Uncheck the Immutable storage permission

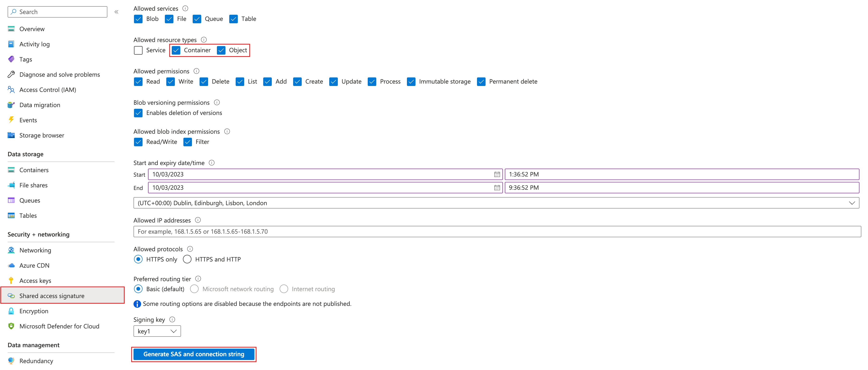click(411, 81)
